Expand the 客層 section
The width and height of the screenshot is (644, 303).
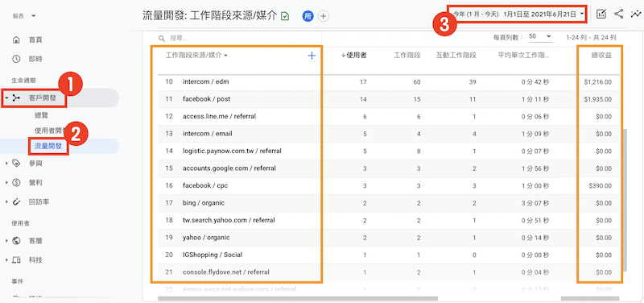coord(6,240)
